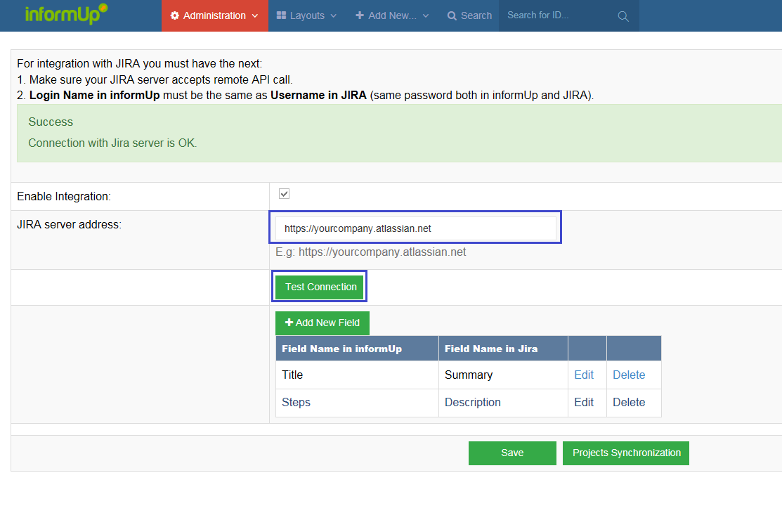Screen dimensions: 782x532
Task: Delete the Steps to Description field mapping
Action: pos(629,402)
